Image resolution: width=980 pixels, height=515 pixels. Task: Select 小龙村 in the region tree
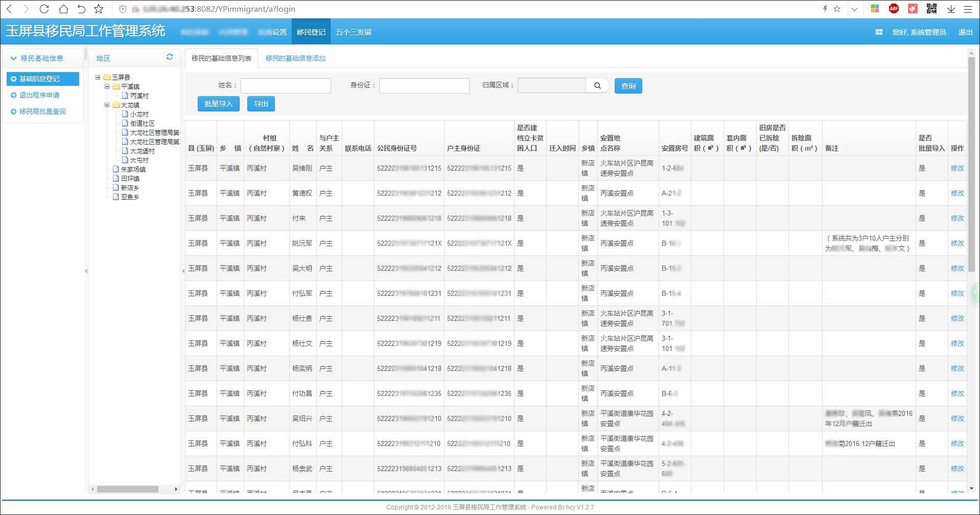139,114
